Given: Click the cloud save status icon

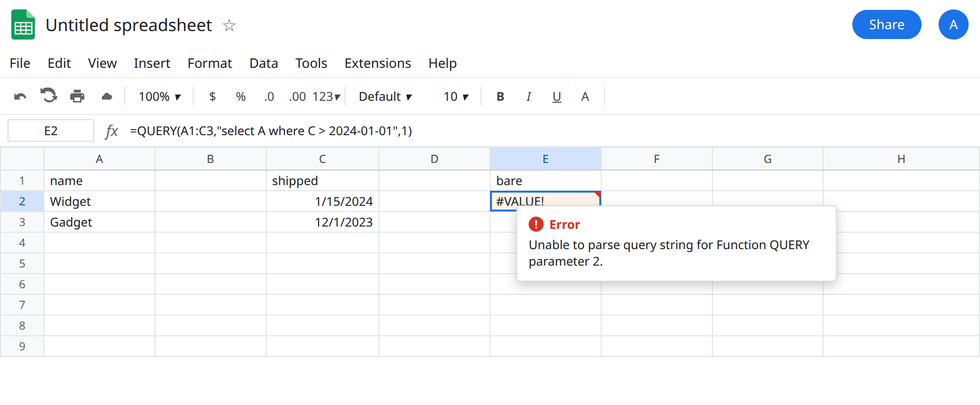Looking at the screenshot, I should [107, 97].
